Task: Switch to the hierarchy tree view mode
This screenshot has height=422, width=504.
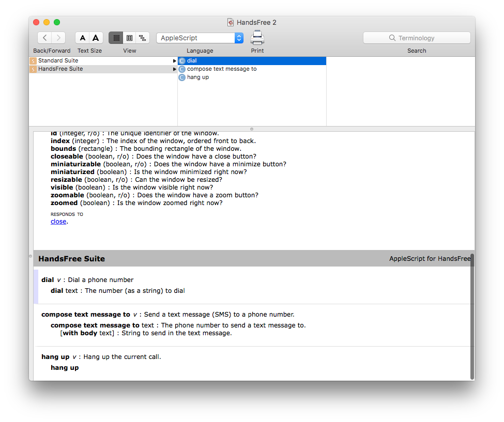Action: [142, 38]
